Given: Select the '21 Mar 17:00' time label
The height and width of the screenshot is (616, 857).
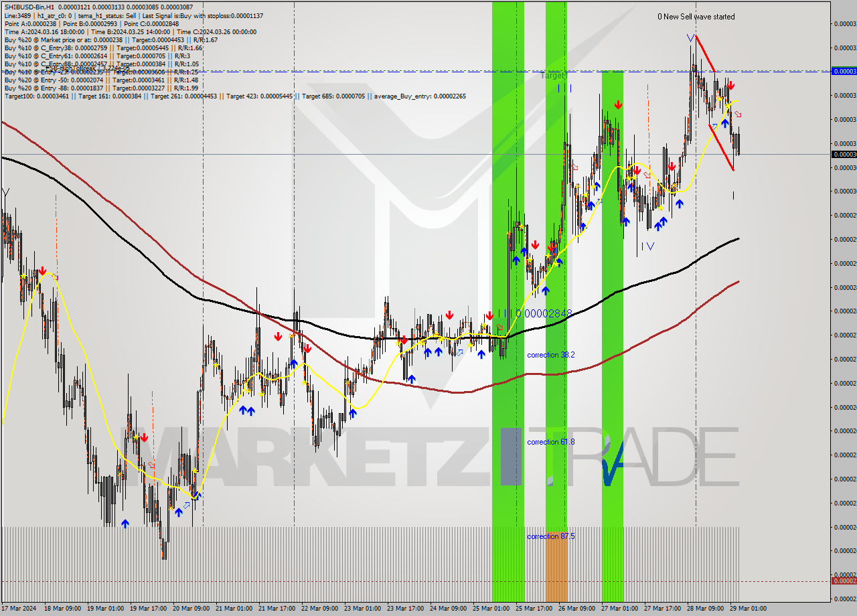Looking at the screenshot, I should pos(277,609).
